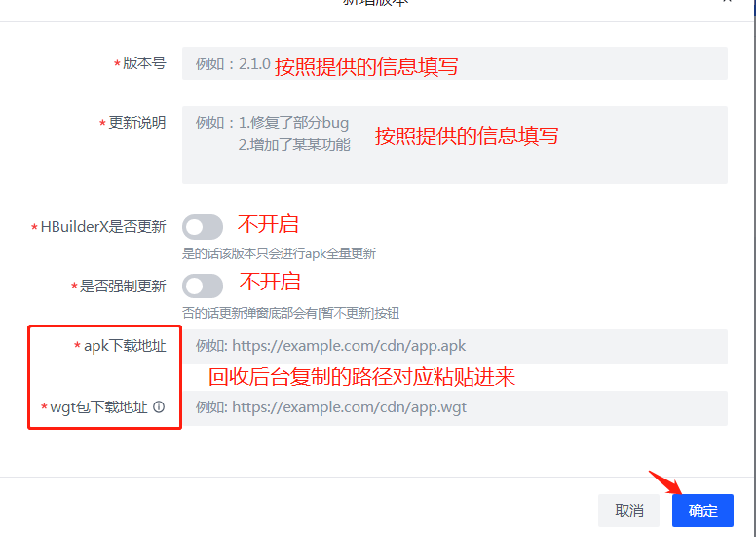Click the red 不开启 note beside 是否强制更新
This screenshot has width=756, height=537.
(270, 282)
